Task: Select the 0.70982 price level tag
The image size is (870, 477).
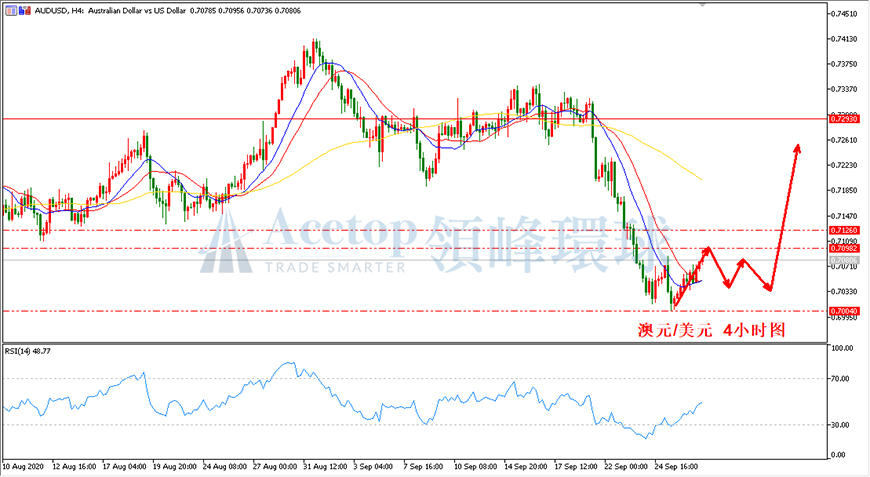Action: tap(843, 248)
